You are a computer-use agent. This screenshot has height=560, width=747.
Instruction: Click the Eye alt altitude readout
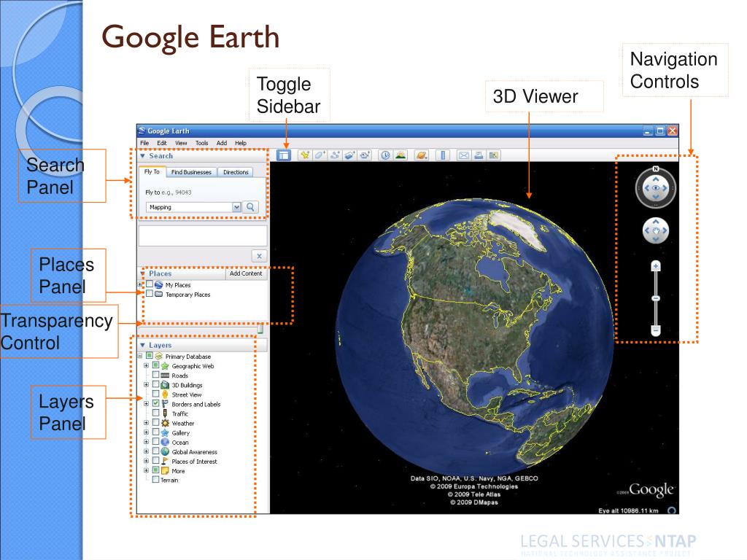point(628,510)
